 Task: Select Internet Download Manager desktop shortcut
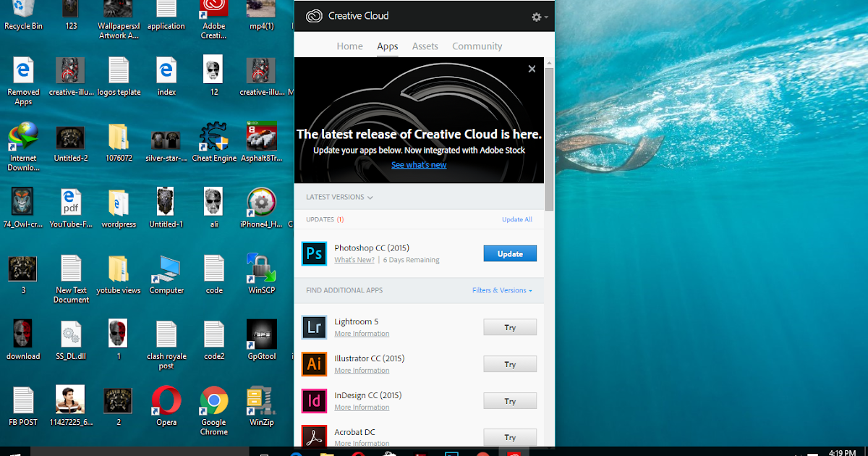click(23, 147)
